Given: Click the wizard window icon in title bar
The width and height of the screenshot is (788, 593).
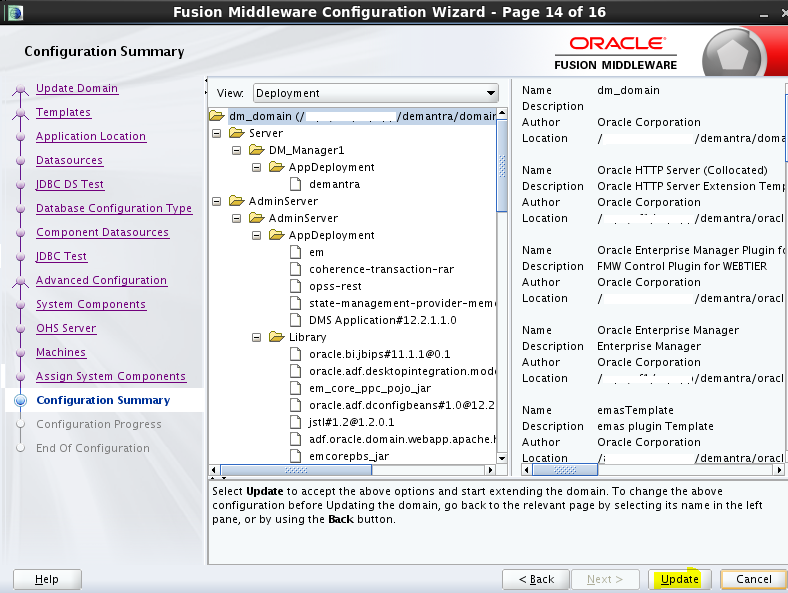Looking at the screenshot, I should [15, 12].
